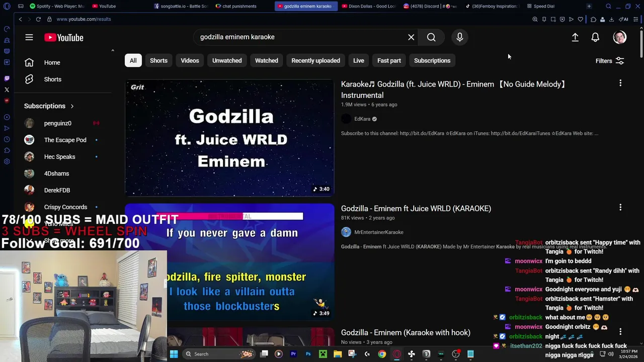Open title 'Godzilla - Eminem ft Juice WRLD (KARAOKE)'
Image resolution: width=644 pixels, height=362 pixels.
point(416,208)
